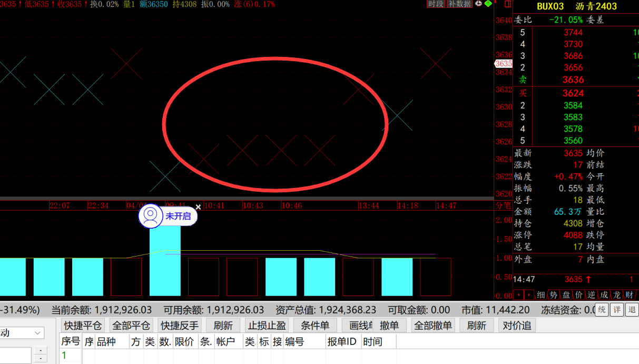Screen dimensions: 639x364
Task: Open the 条件单 button
Action: 315,326
